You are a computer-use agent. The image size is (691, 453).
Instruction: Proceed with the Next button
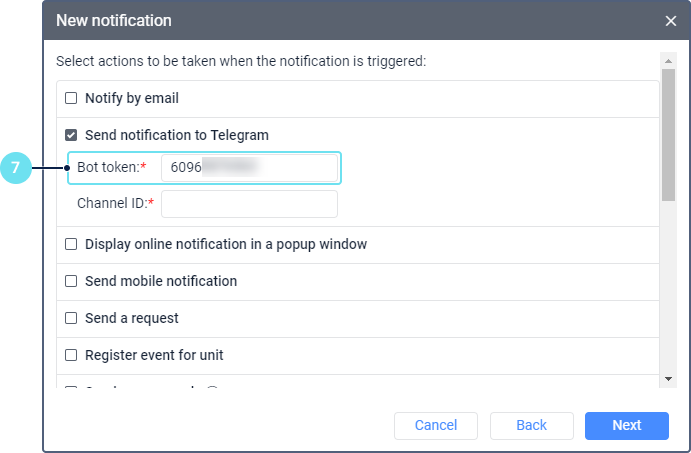(627, 425)
